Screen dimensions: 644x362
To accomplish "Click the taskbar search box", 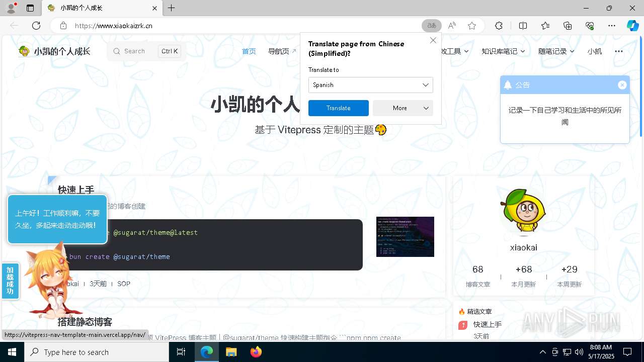I will click(97, 352).
